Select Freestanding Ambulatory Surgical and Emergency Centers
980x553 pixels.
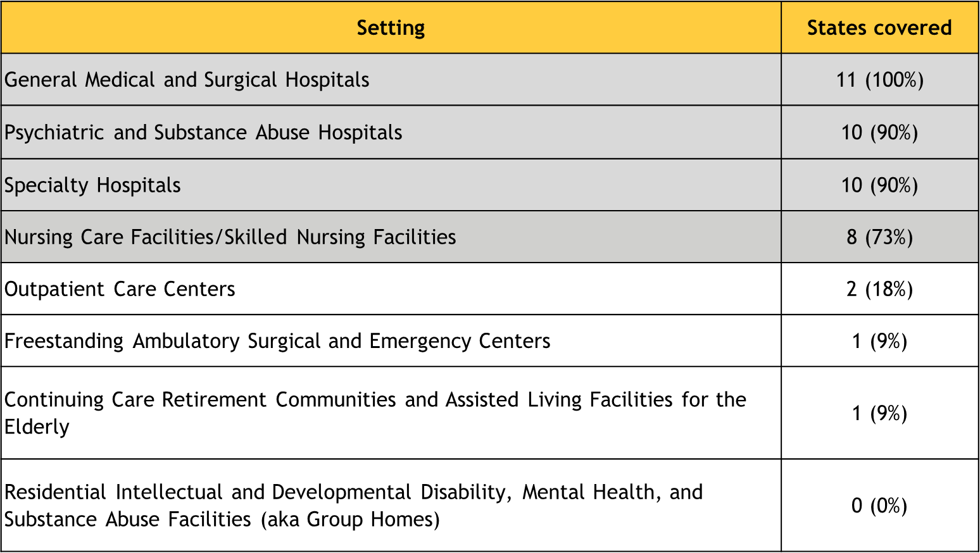[391, 340]
